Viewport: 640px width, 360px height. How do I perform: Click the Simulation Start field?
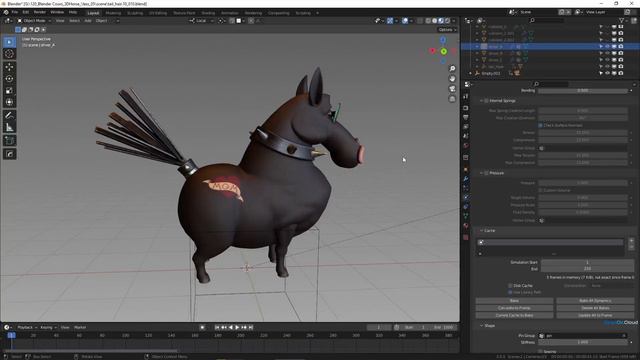587,262
